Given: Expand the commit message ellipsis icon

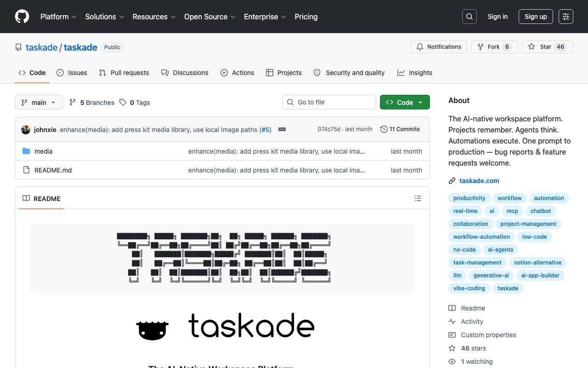Looking at the screenshot, I should (x=282, y=129).
